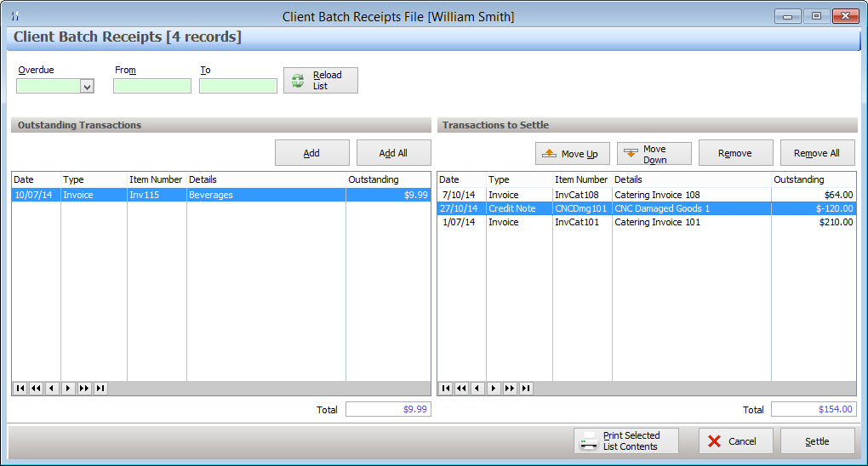
Task: Go to previous record in Transactions to Settle
Action: (x=477, y=389)
